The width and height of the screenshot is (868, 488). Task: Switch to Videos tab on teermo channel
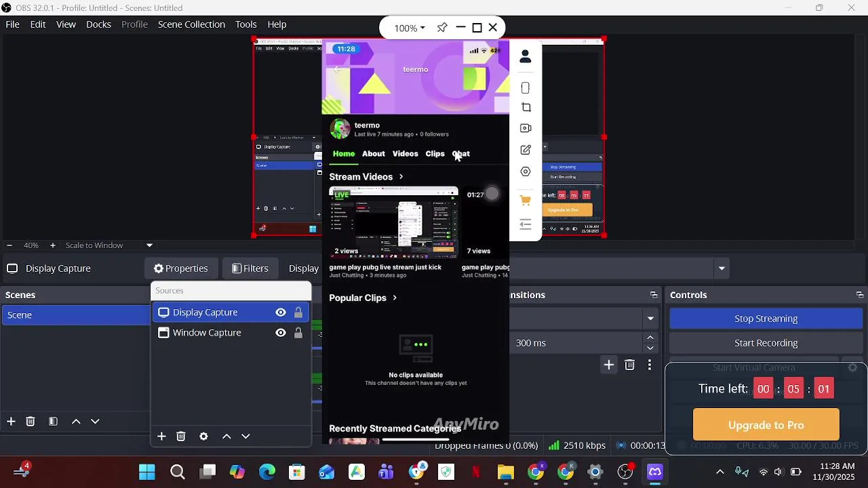point(405,154)
